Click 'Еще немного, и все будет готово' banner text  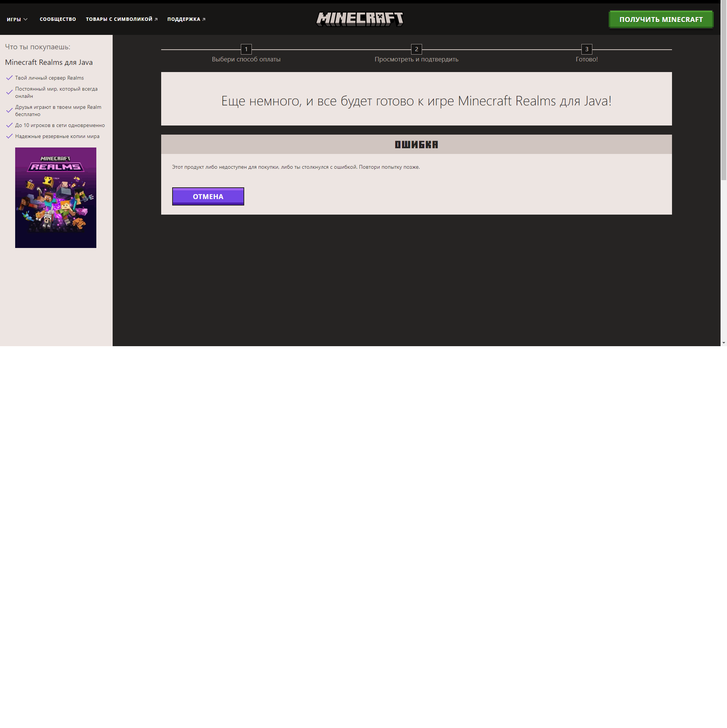coord(416,101)
